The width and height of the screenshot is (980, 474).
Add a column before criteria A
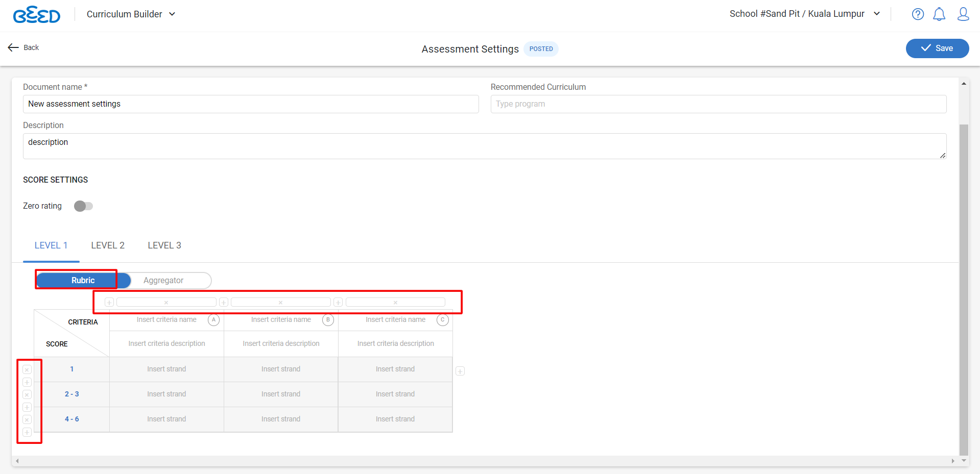point(109,302)
